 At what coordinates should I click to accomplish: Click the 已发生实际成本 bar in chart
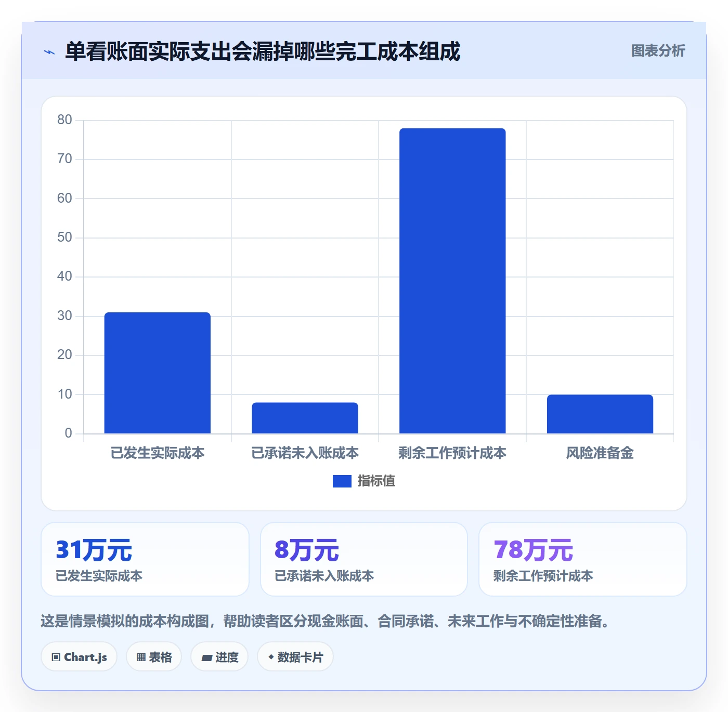pos(158,373)
